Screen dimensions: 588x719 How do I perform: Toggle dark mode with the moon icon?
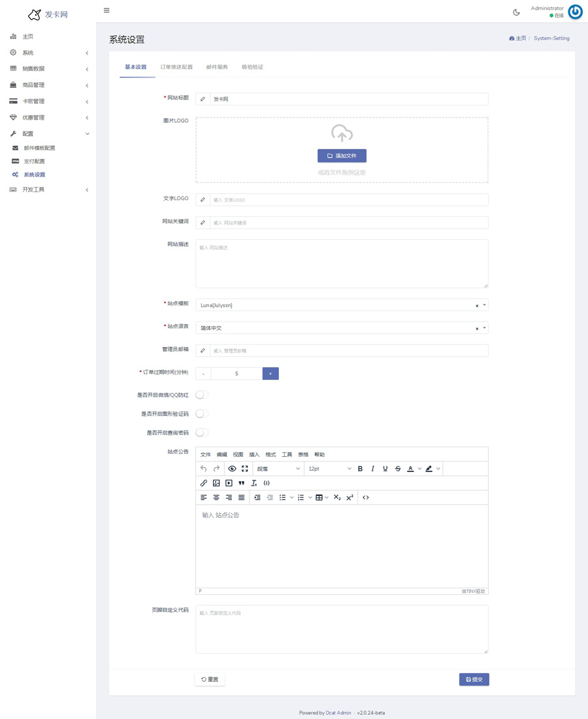(516, 12)
